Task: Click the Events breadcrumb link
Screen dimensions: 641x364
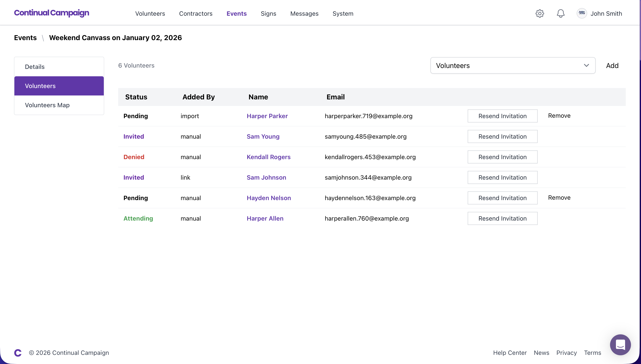Action: pyautogui.click(x=25, y=38)
